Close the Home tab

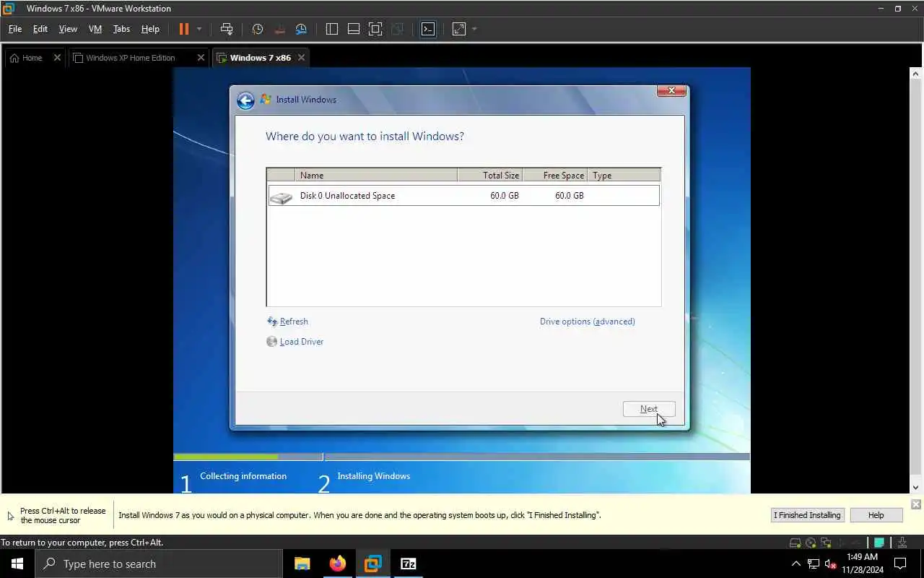point(57,58)
